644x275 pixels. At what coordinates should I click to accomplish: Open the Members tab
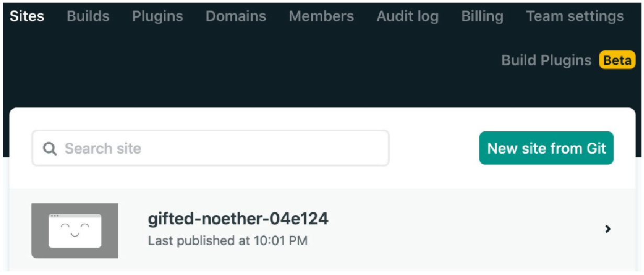321,16
